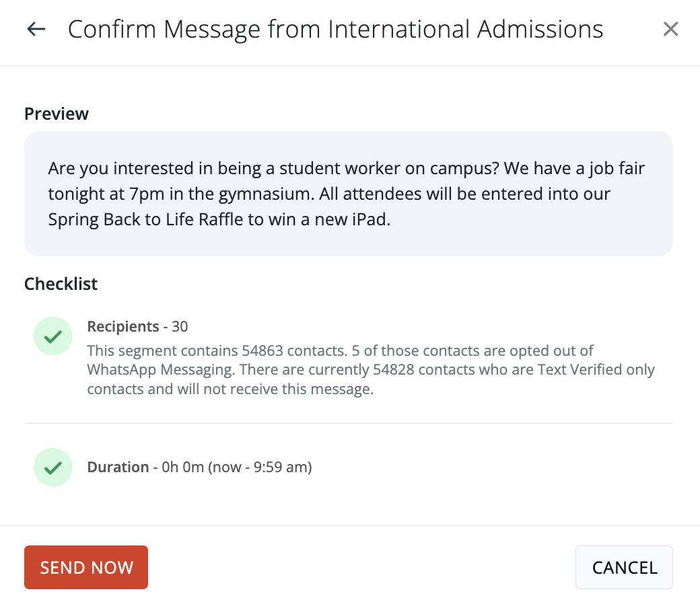
Task: Click the 'Spring Back to Life Raffle' text line
Action: pos(219,219)
